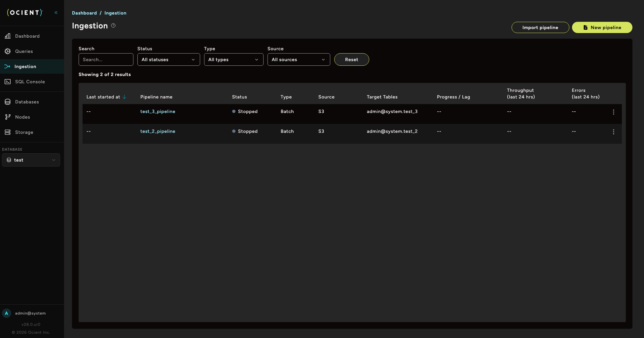Click the admin user avatar icon

coord(7,313)
